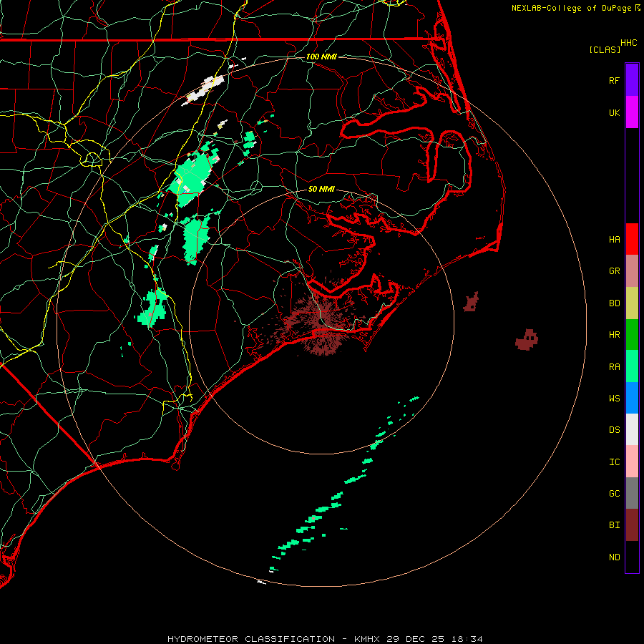Click the KMHX station identifier in caption

(367, 639)
